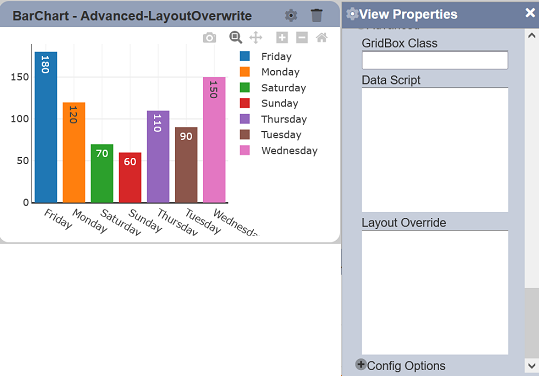Download plot as image with camera icon
539x376 pixels.
click(209, 37)
